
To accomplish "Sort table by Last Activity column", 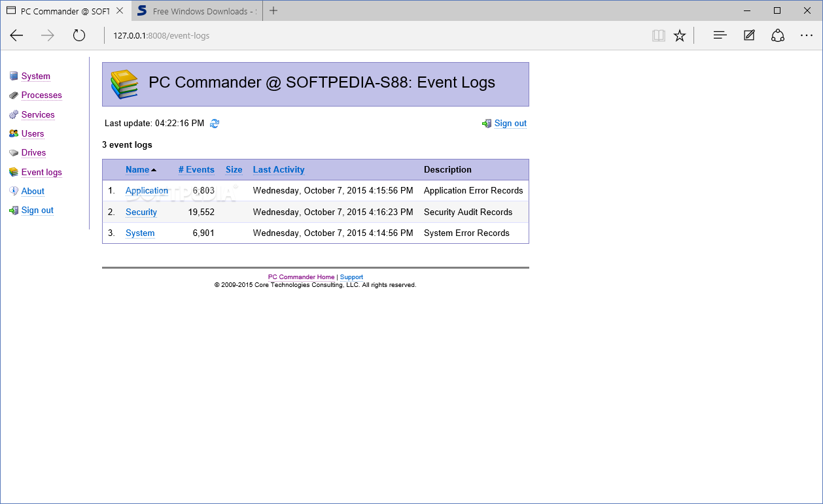I will [279, 169].
